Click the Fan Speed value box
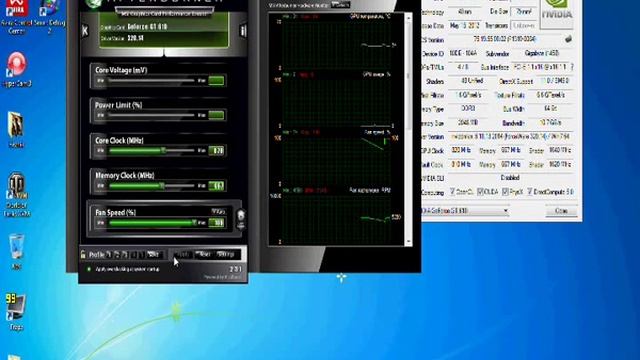The height and width of the screenshot is (360, 640). click(216, 223)
